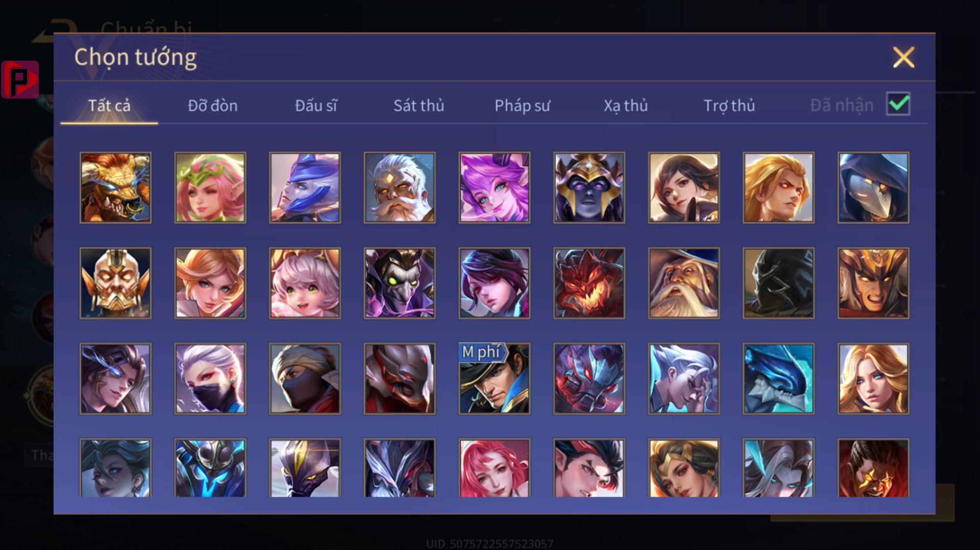Choose the white-bearded old warrior hero
980x550 pixels.
click(400, 188)
